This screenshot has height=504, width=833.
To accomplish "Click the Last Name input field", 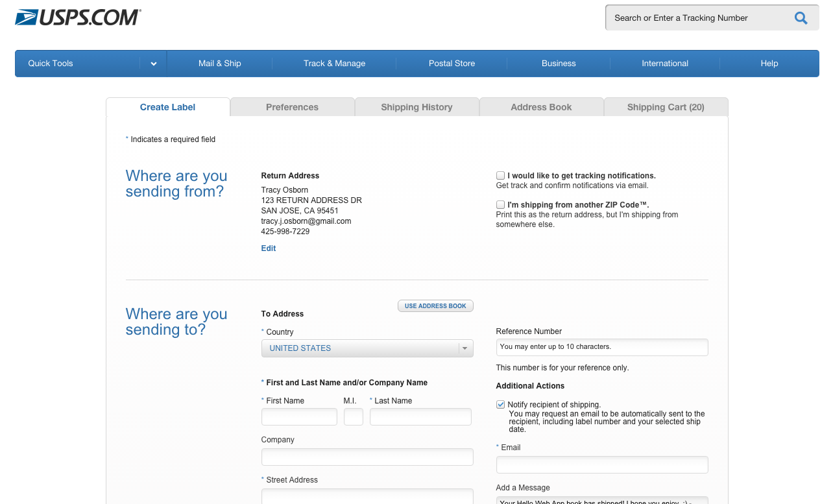I will (420, 417).
